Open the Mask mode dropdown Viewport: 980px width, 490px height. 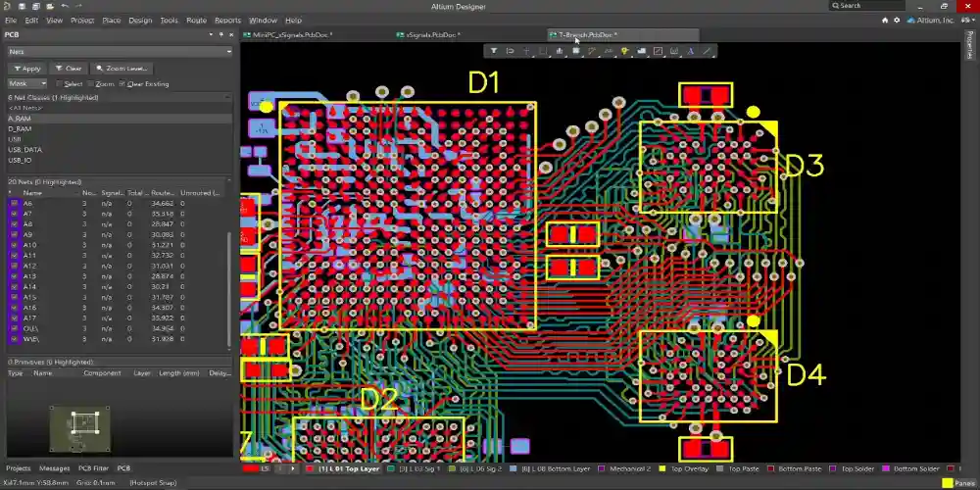[x=26, y=83]
